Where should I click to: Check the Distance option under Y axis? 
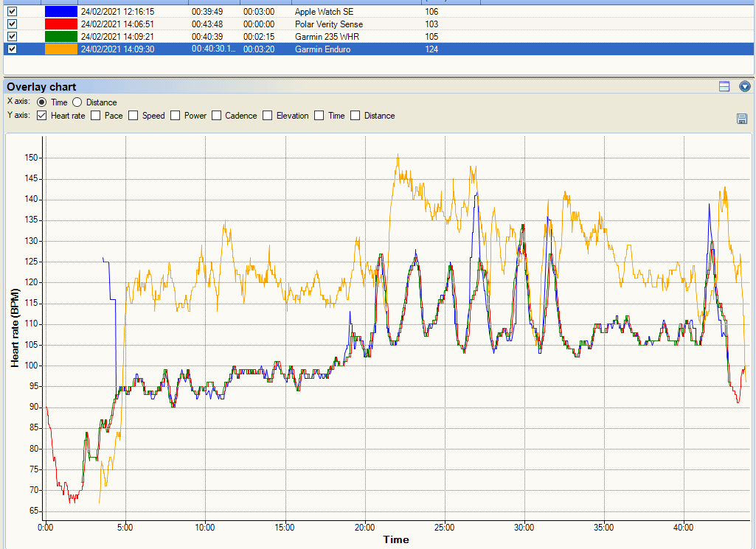[355, 116]
